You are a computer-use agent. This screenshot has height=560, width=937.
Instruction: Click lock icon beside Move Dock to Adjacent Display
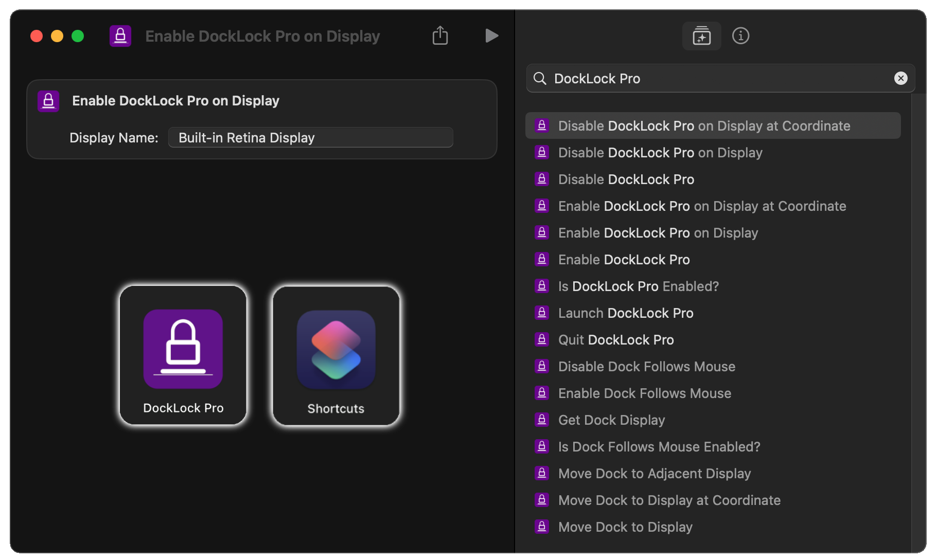click(542, 473)
